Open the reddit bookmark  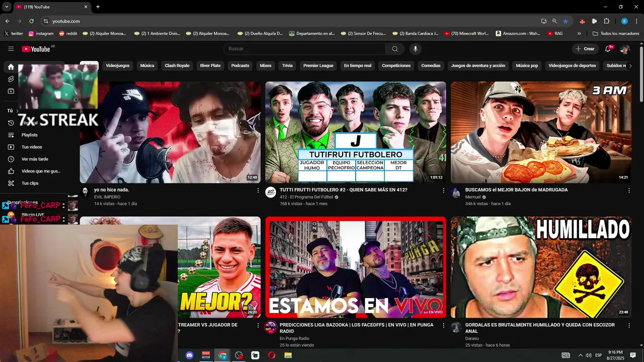click(x=68, y=34)
